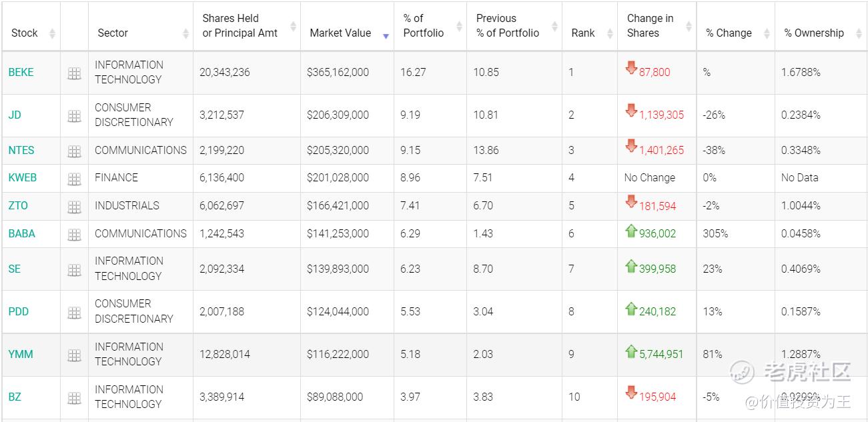This screenshot has width=868, height=422.
Task: Select market value $365,162,000
Action: coord(338,72)
